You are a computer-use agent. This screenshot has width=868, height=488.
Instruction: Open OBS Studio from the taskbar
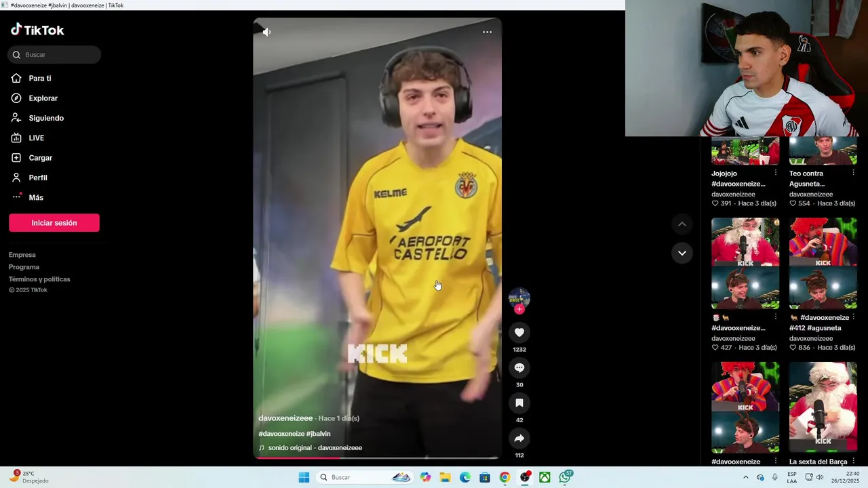pos(525,477)
